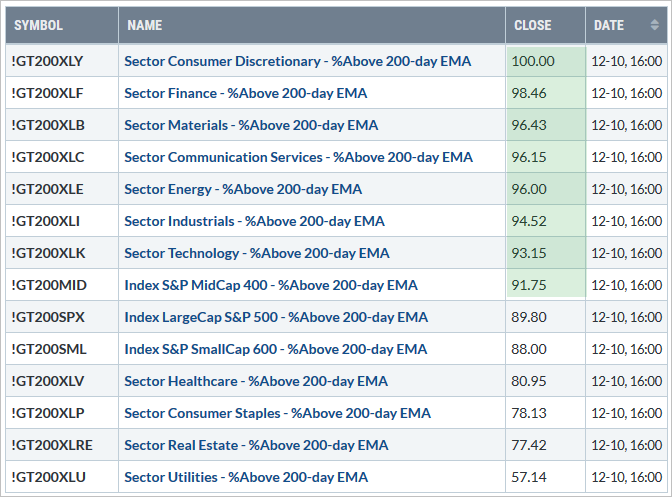This screenshot has width=672, height=497.
Task: Click the date cell in !GT200XLU row
Action: click(x=627, y=477)
